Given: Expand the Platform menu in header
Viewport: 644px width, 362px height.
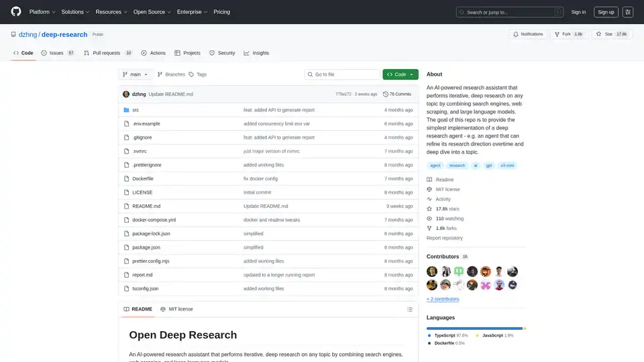Looking at the screenshot, I should [x=42, y=12].
